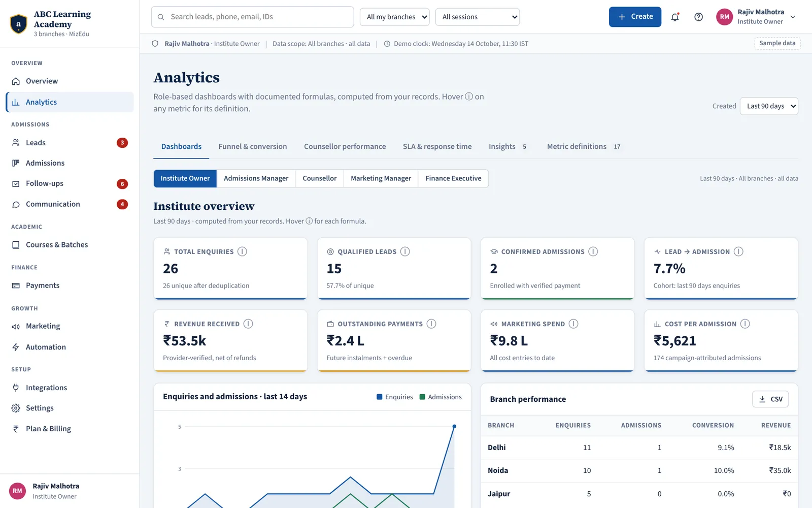Click the ABC Learning Academy shield logo

[19, 24]
